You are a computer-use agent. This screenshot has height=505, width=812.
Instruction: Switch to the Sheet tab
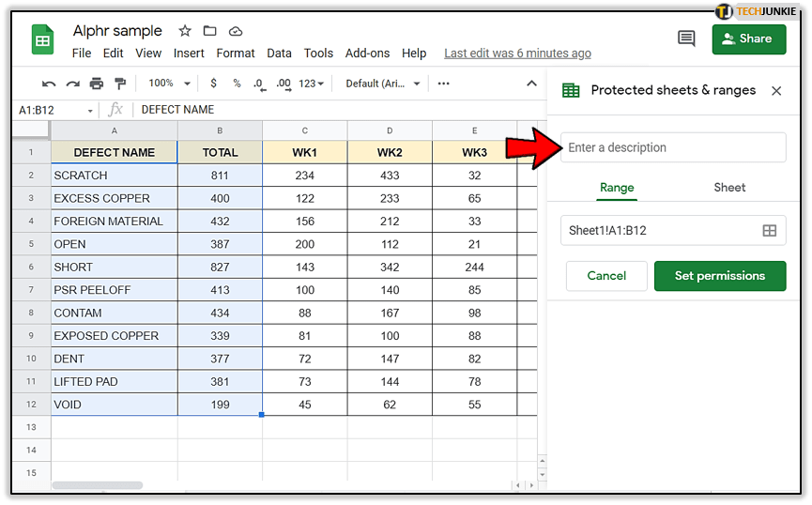[x=729, y=188]
